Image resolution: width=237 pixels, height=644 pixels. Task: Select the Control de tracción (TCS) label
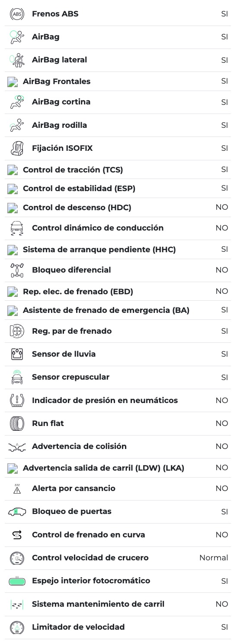tap(73, 170)
